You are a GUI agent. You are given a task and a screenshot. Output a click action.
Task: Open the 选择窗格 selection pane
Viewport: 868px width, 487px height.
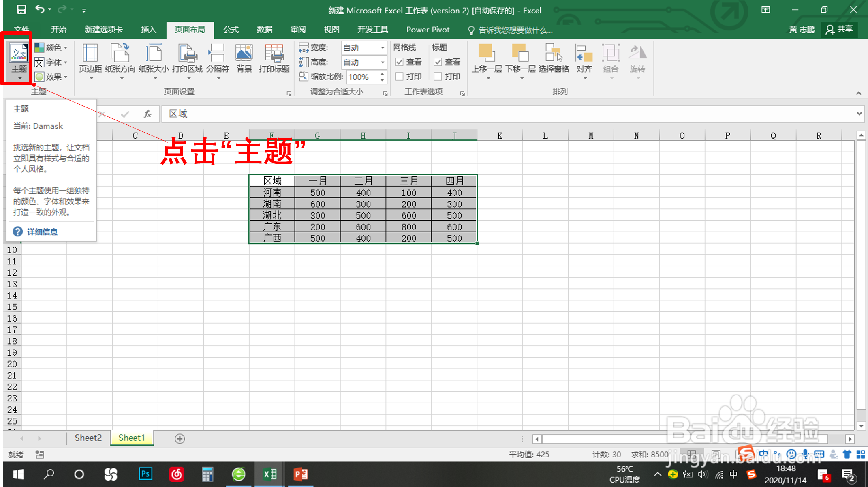(554, 59)
